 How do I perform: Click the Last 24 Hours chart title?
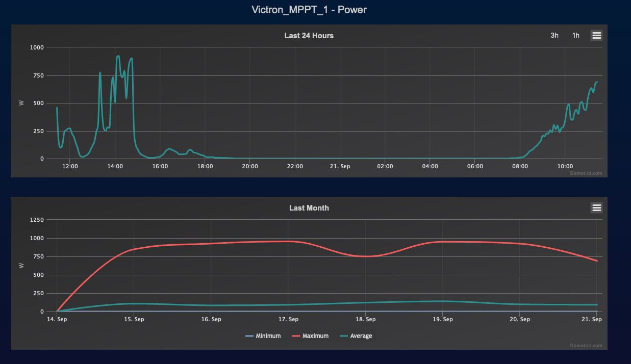(309, 36)
